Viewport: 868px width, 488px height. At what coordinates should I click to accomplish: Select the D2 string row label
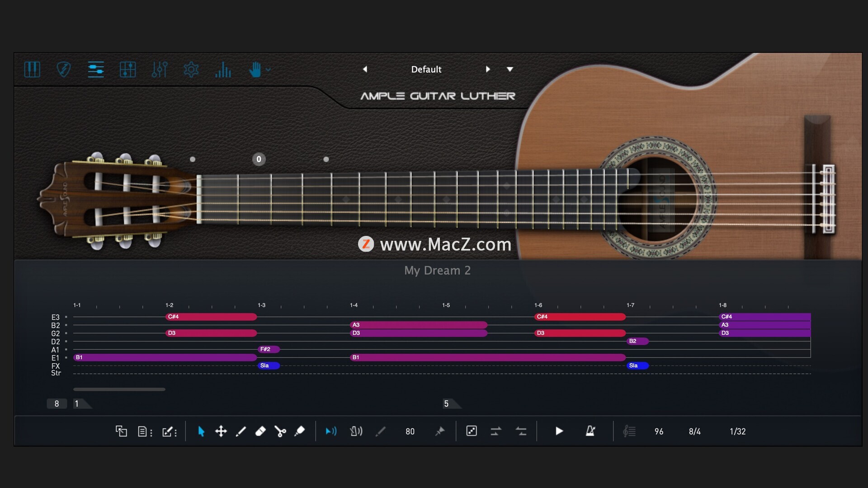point(55,342)
